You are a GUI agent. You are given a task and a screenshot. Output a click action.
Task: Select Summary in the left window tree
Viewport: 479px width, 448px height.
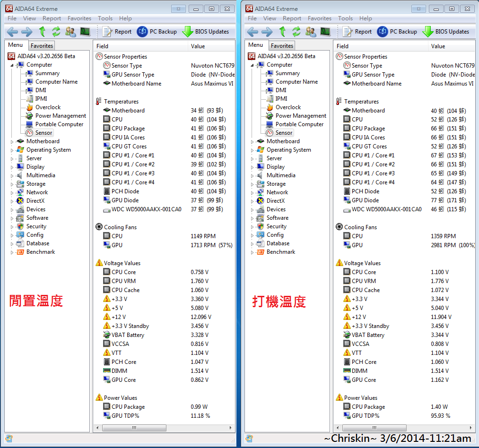click(x=47, y=73)
